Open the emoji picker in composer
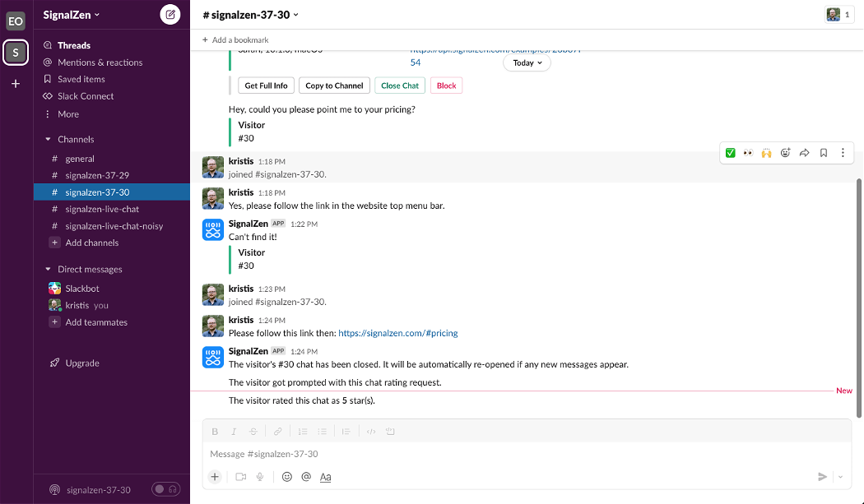The height and width of the screenshot is (504, 864). (287, 477)
